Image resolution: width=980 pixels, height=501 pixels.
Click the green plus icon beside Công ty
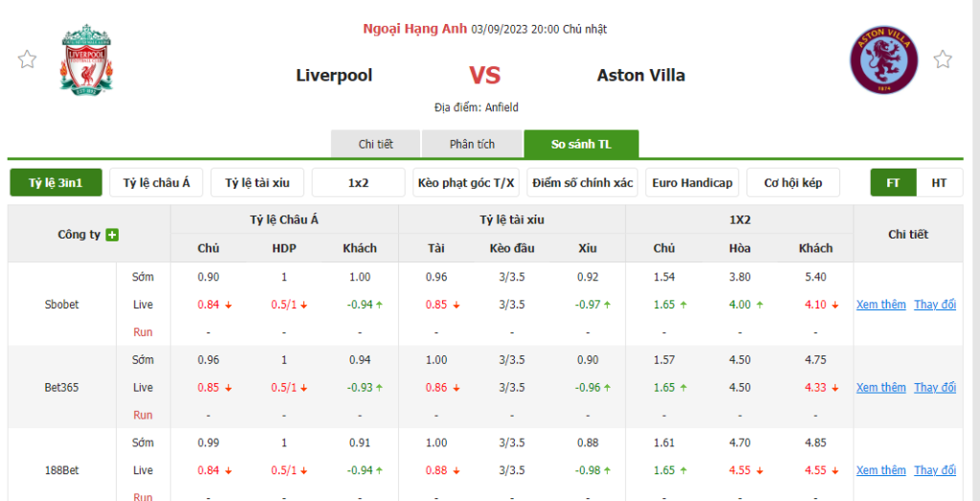click(x=113, y=235)
